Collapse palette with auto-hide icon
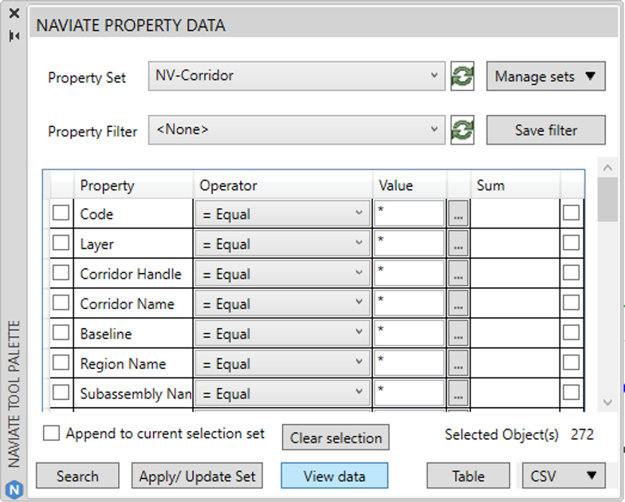Screen dimensions: 625x502 [x=14, y=36]
